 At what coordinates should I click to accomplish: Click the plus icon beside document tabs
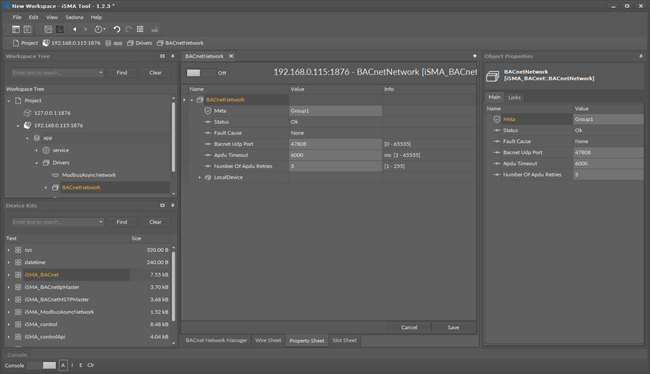(x=474, y=56)
